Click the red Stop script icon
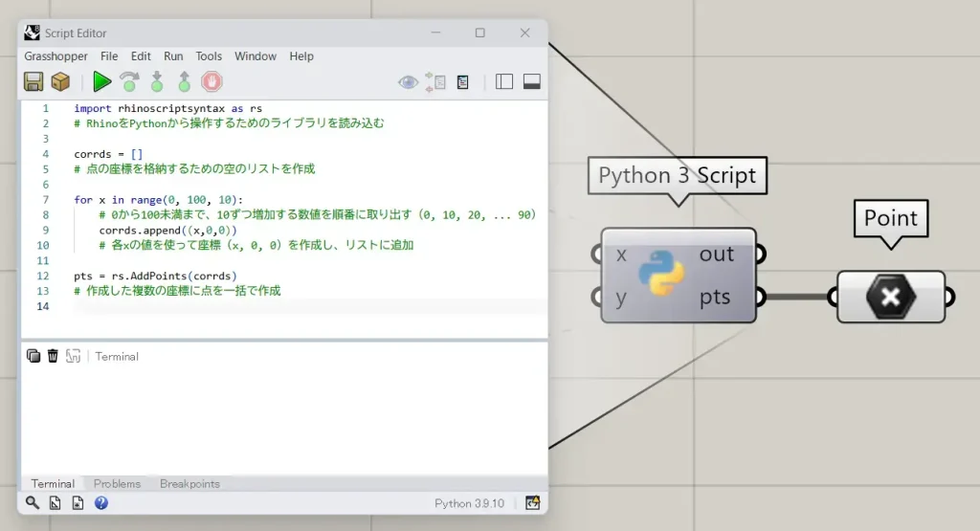Screen dimensions: 980x531 click(x=212, y=82)
